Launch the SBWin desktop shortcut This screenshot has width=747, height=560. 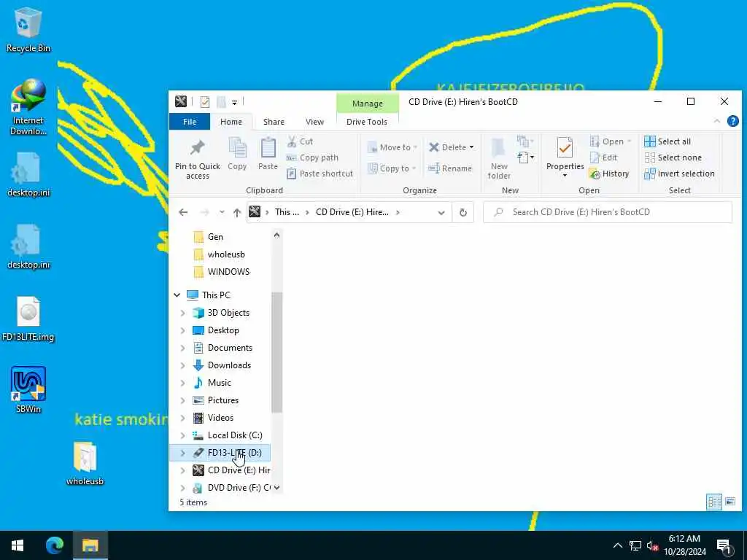(28, 389)
